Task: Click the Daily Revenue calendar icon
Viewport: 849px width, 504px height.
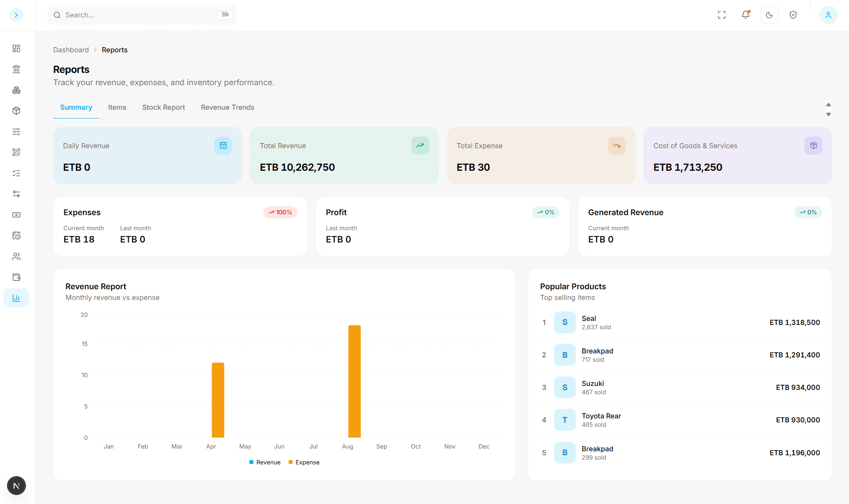Action: [x=223, y=145]
